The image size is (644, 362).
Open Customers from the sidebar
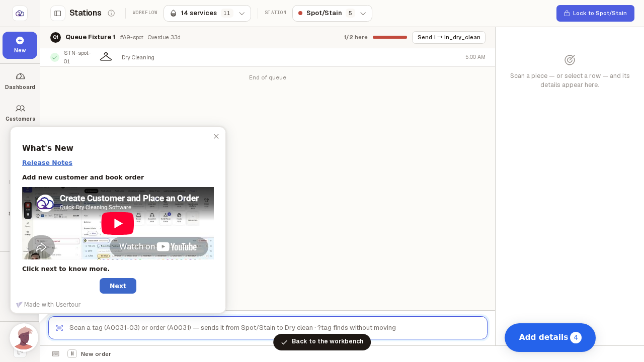click(x=20, y=113)
